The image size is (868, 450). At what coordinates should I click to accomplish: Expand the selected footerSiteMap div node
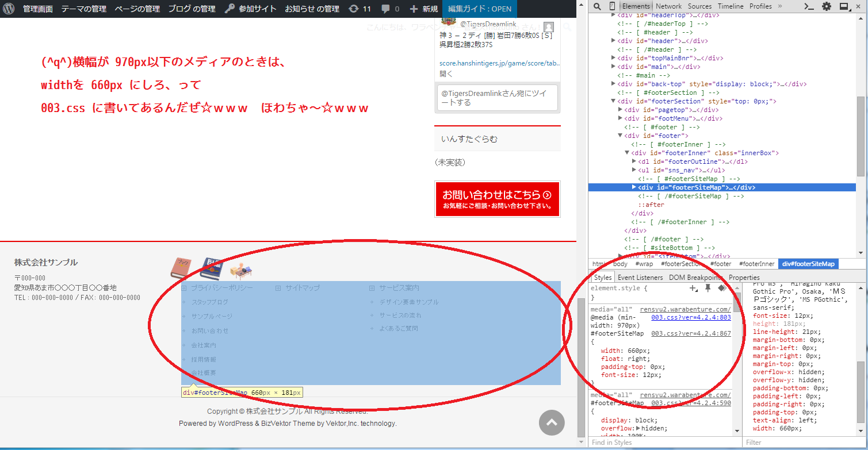pyautogui.click(x=634, y=187)
